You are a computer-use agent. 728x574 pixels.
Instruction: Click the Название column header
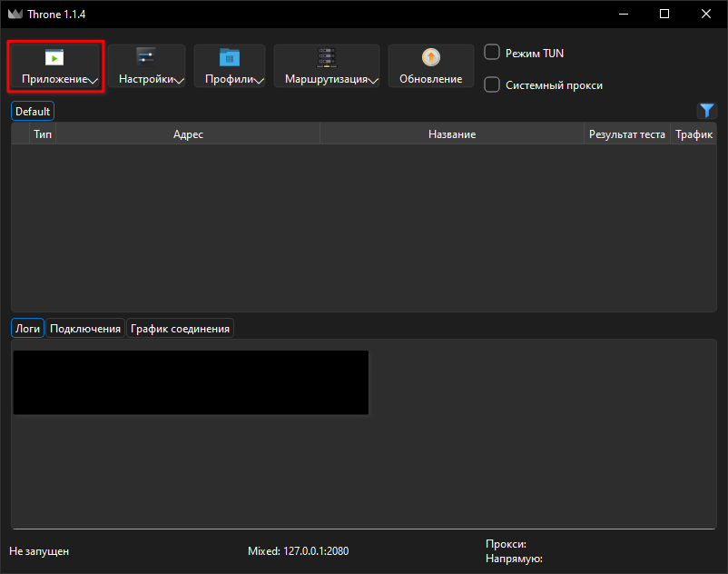tap(452, 134)
